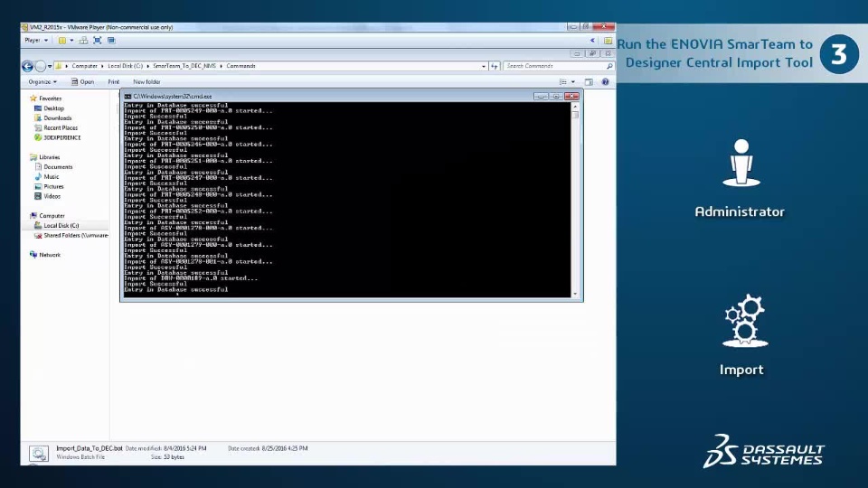The height and width of the screenshot is (488, 868).
Task: Minimize the cmd.exe window
Action: click(x=541, y=97)
